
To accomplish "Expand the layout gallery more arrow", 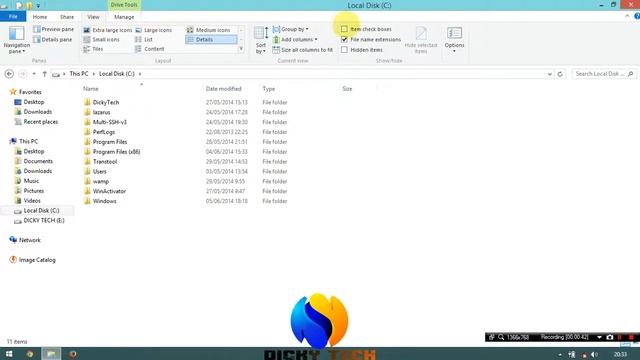I will pos(241,49).
